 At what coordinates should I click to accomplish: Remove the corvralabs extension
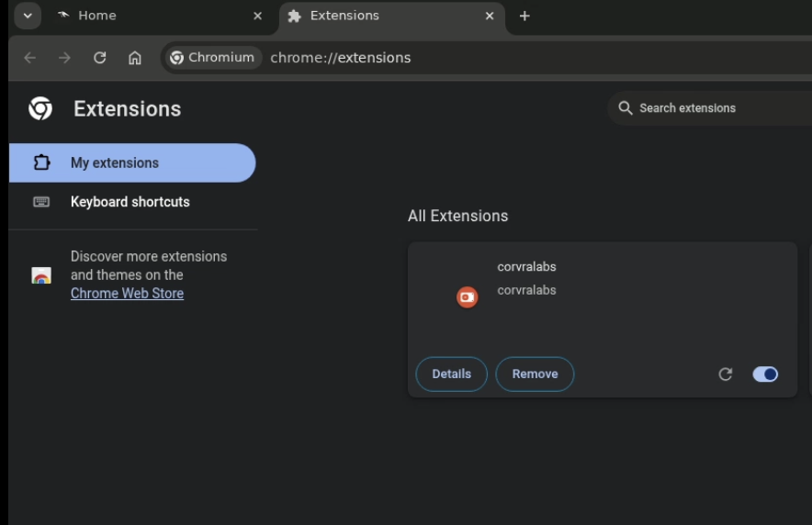click(535, 374)
